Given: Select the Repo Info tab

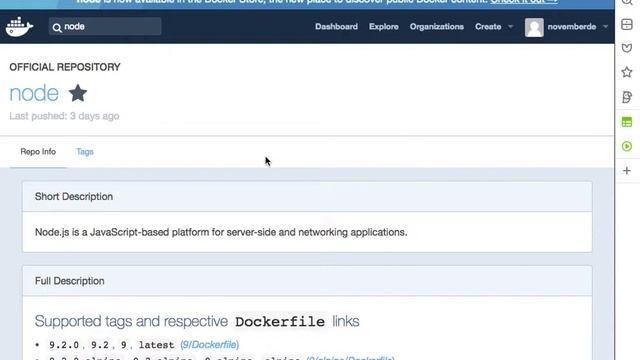Looking at the screenshot, I should 38,151.
